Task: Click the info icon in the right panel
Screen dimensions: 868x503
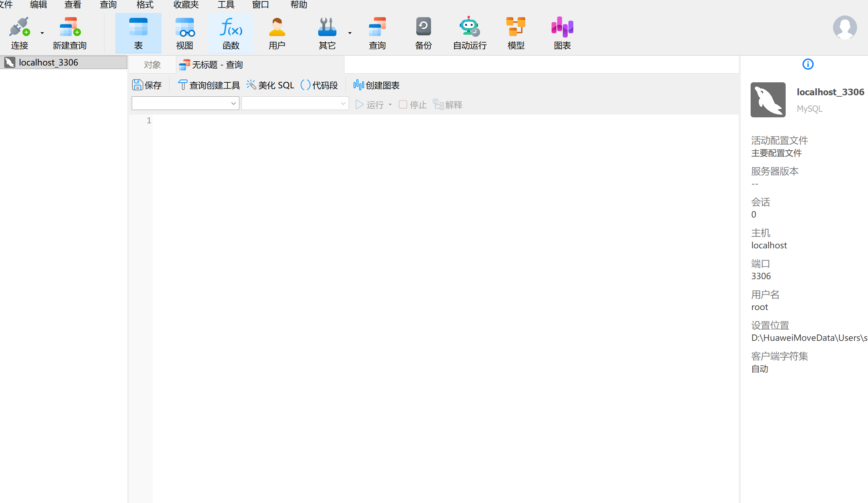Action: 808,64
